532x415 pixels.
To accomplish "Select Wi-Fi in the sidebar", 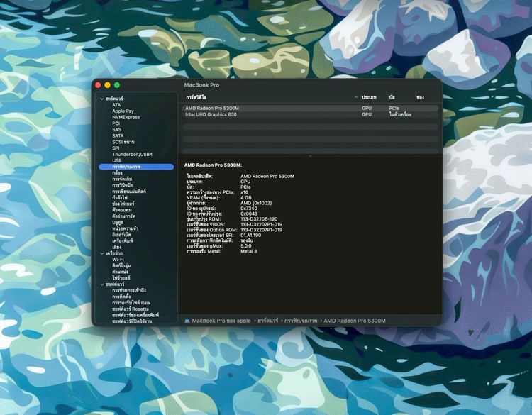I will 118,260.
